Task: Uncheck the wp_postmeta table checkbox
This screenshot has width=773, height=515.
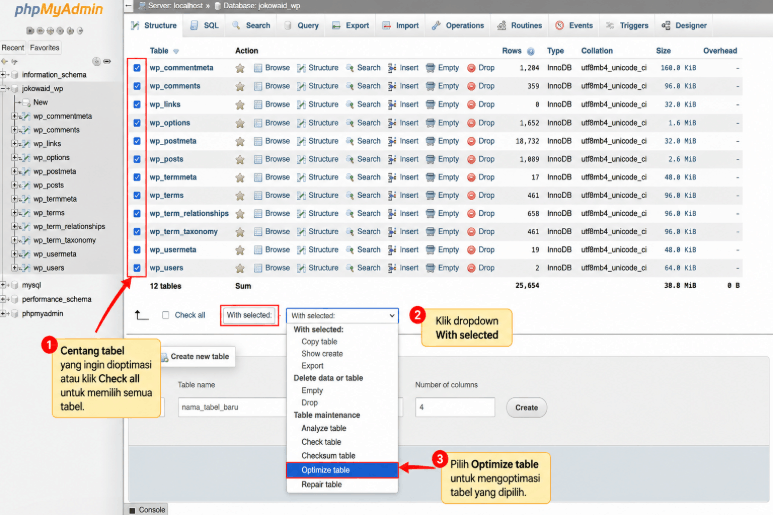Action: coord(137,141)
